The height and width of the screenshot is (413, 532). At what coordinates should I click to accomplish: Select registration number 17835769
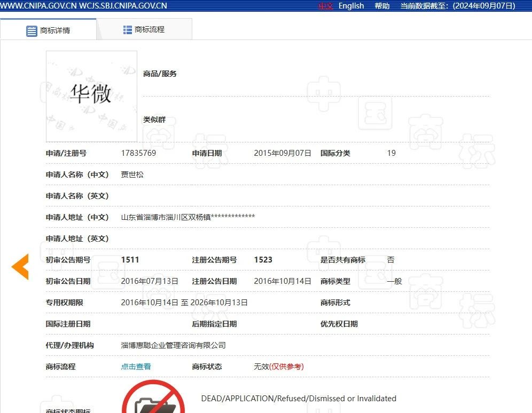pyautogui.click(x=138, y=153)
